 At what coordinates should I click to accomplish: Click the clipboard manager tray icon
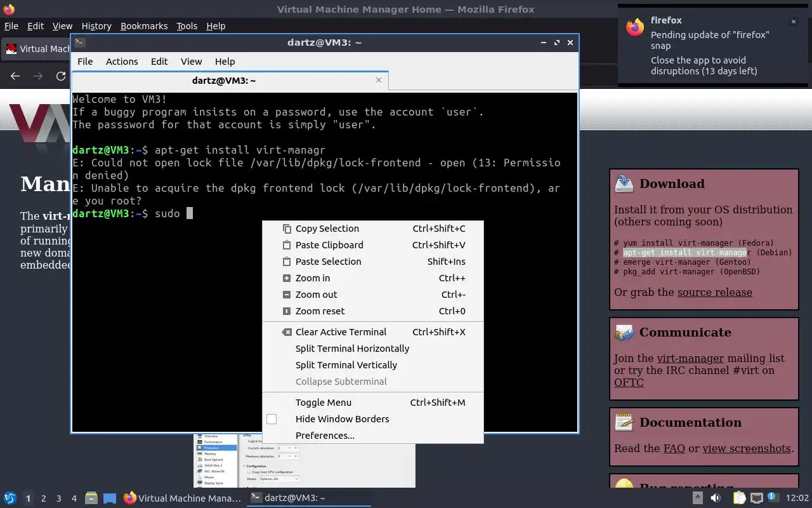[739, 498]
